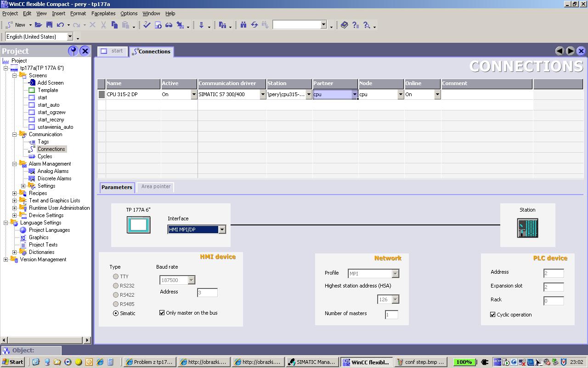Click the TP 177A 6" device image

click(139, 225)
